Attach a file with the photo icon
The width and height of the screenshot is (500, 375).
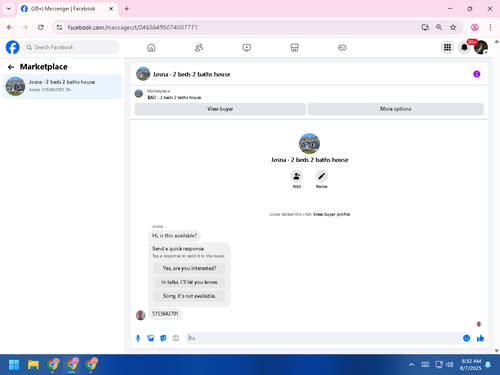click(x=151, y=338)
